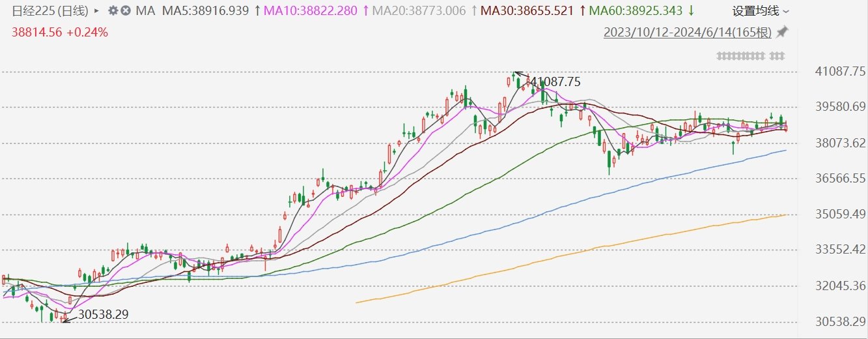Click the 30538.29 low price marker
The height and width of the screenshot is (339, 868).
(103, 315)
